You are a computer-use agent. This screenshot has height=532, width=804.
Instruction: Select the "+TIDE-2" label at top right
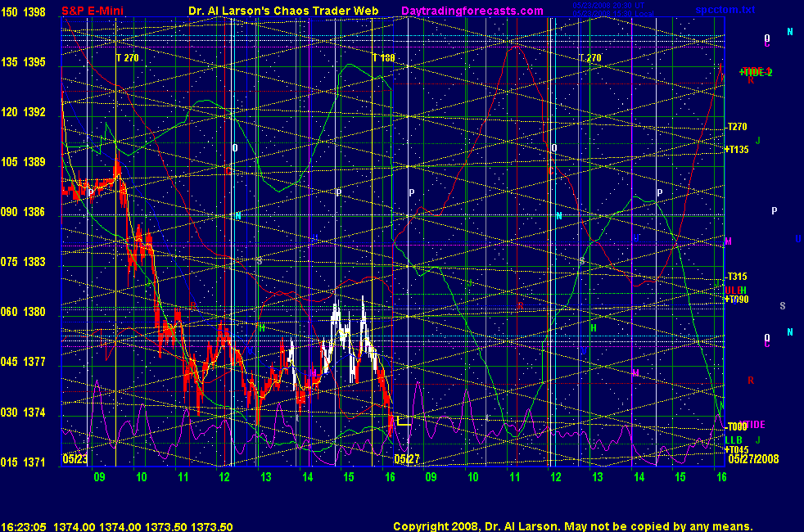pyautogui.click(x=756, y=72)
